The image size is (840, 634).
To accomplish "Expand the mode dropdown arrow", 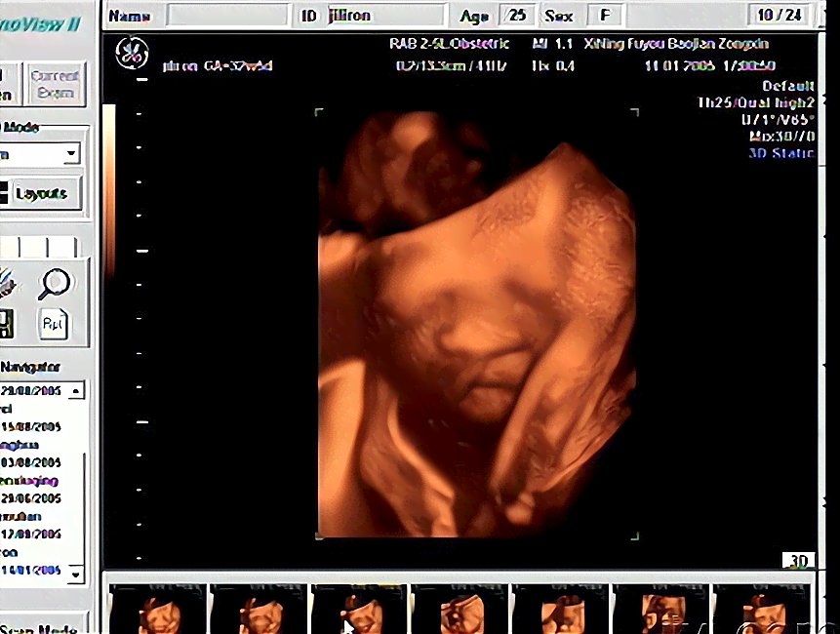I will (71, 154).
